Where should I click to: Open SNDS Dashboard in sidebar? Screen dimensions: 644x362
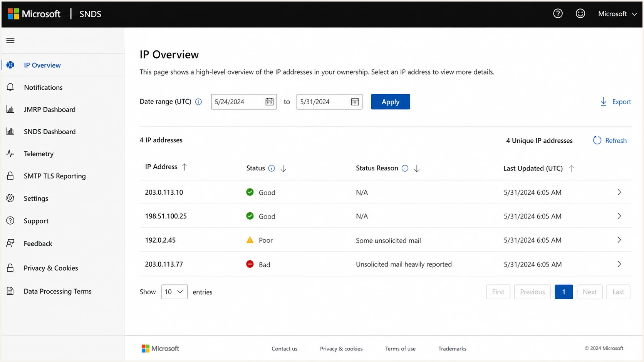(x=63, y=132)
